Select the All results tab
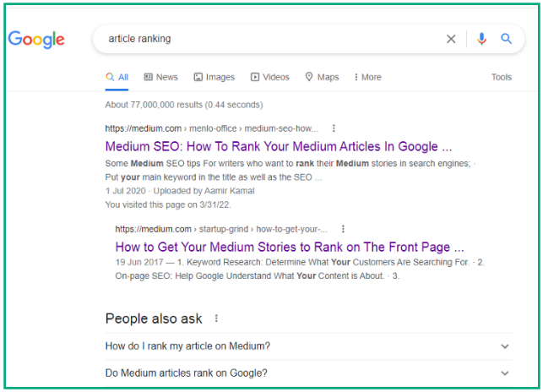 [x=117, y=77]
